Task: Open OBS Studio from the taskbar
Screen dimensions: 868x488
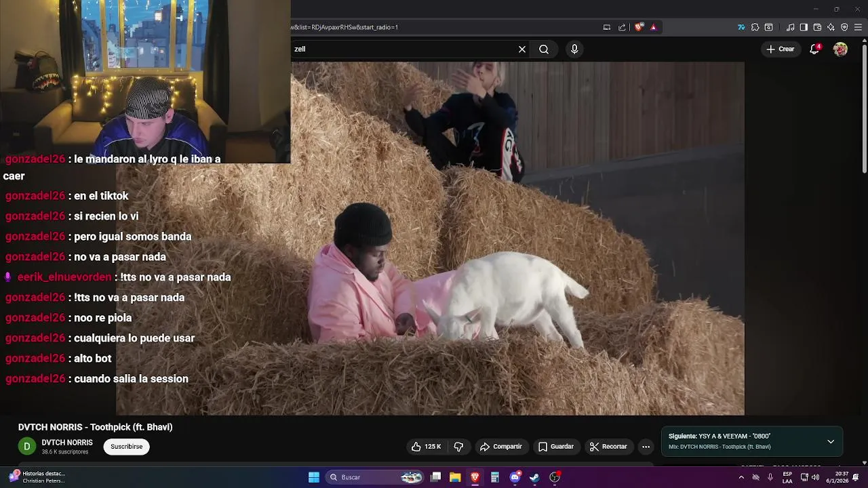Action: coord(555,477)
